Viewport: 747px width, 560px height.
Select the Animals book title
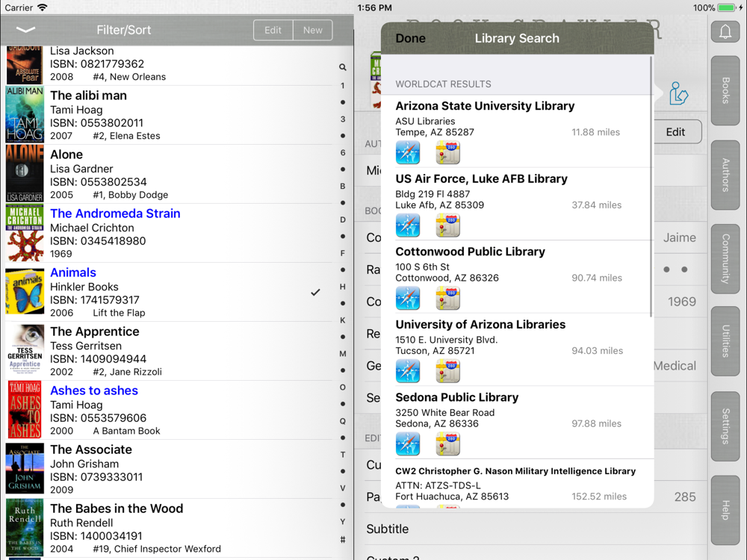tap(73, 273)
